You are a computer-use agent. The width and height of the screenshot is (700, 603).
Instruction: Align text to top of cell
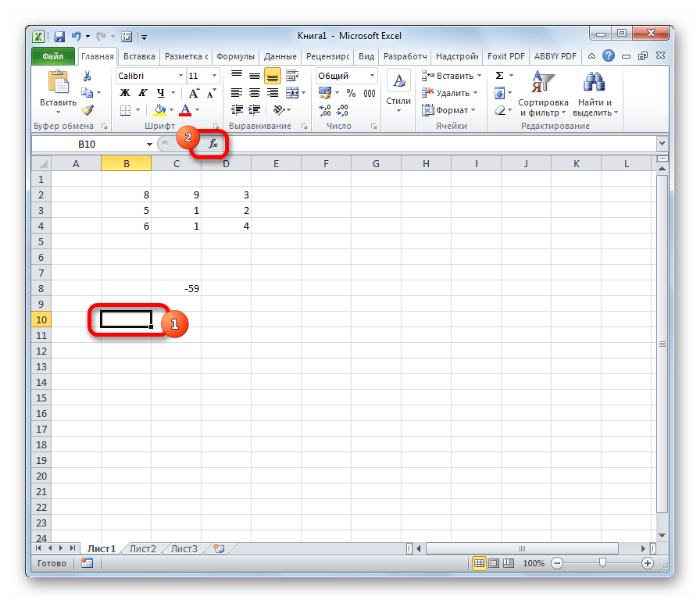(x=237, y=76)
